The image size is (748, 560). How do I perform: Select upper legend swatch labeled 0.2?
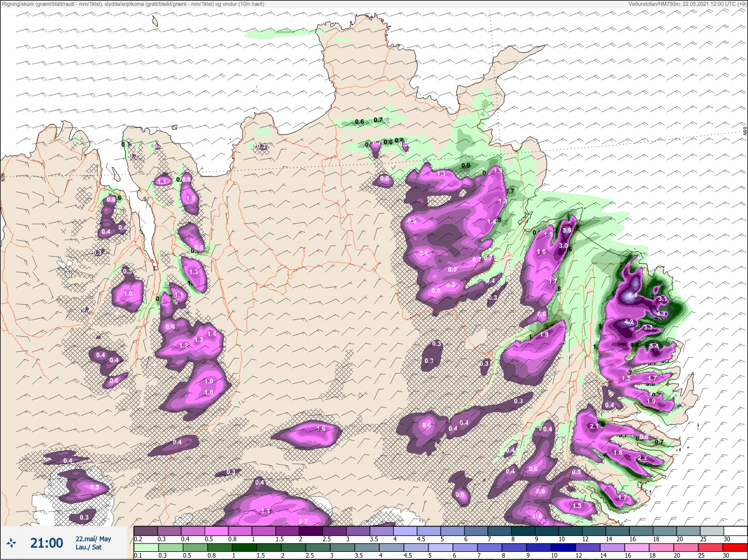tap(146, 531)
